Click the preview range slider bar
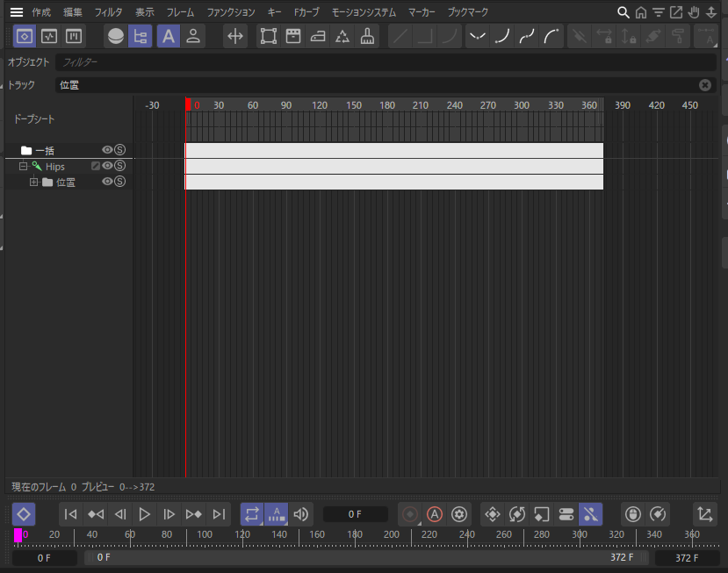This screenshot has height=573, width=728. (366, 558)
